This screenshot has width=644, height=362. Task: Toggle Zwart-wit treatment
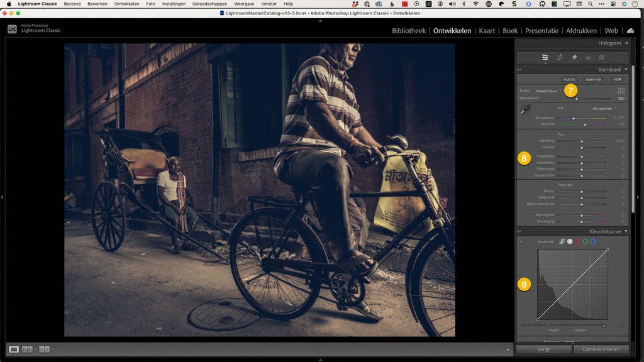pyautogui.click(x=593, y=79)
